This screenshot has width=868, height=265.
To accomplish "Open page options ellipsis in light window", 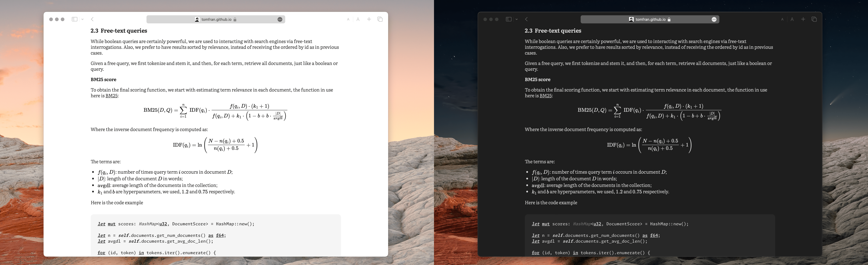I will 280,19.
